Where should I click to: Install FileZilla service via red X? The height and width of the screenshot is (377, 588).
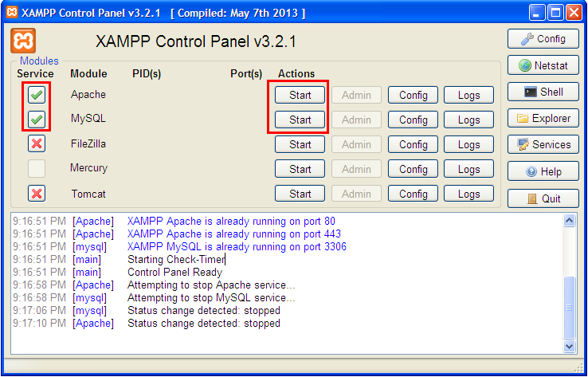(x=37, y=143)
